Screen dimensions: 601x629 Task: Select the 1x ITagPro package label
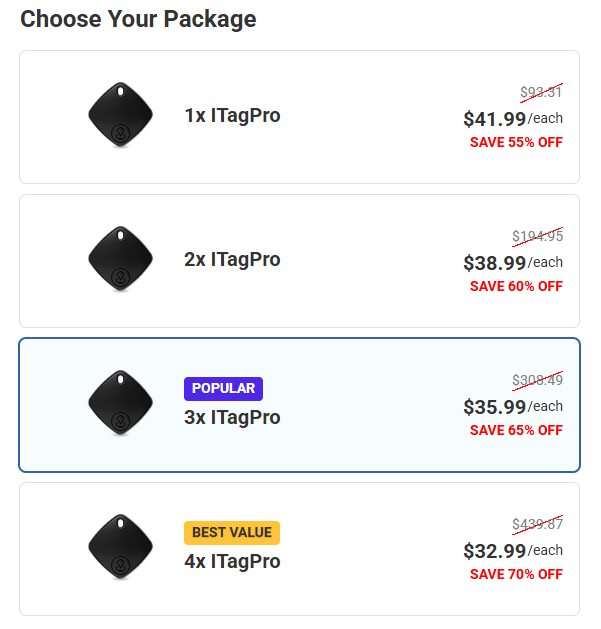232,116
